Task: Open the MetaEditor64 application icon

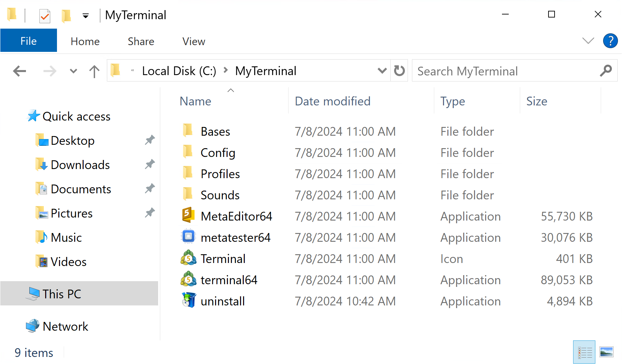Action: pyautogui.click(x=188, y=216)
